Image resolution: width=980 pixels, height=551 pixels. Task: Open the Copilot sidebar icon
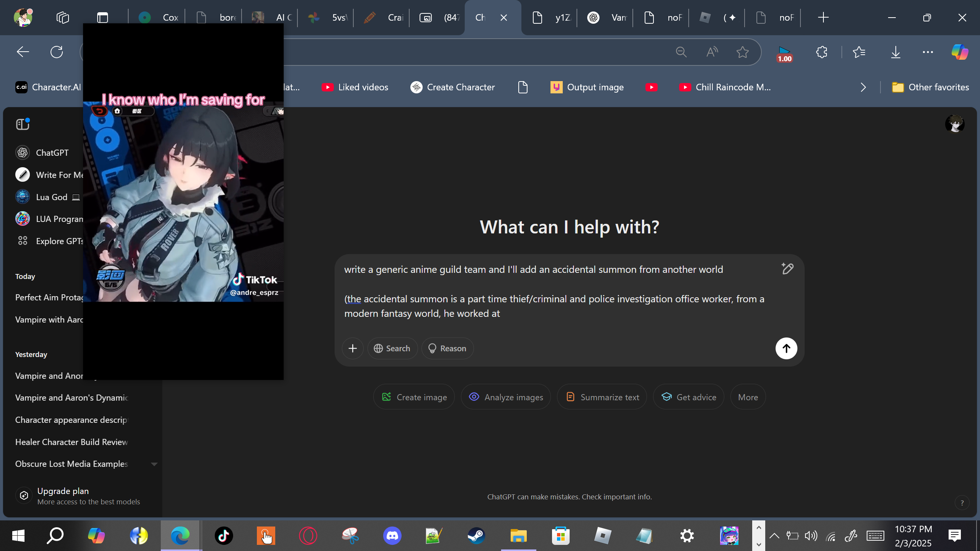(960, 52)
